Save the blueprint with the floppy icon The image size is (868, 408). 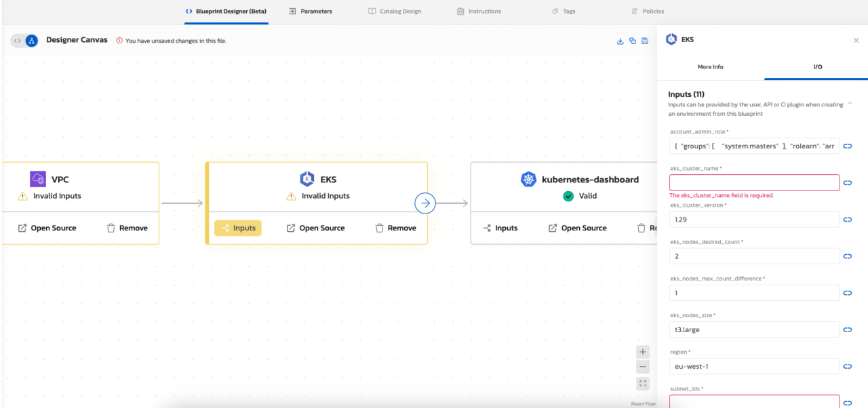coord(645,41)
